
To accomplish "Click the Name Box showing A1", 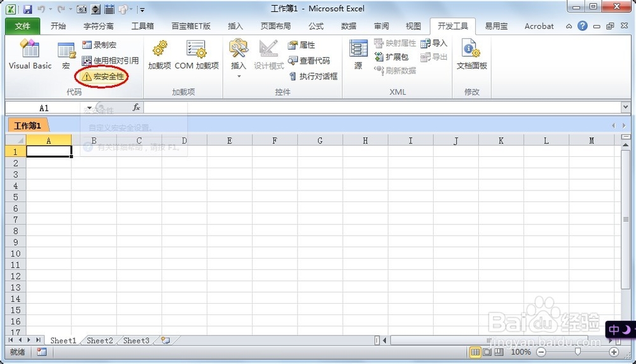I will point(44,108).
